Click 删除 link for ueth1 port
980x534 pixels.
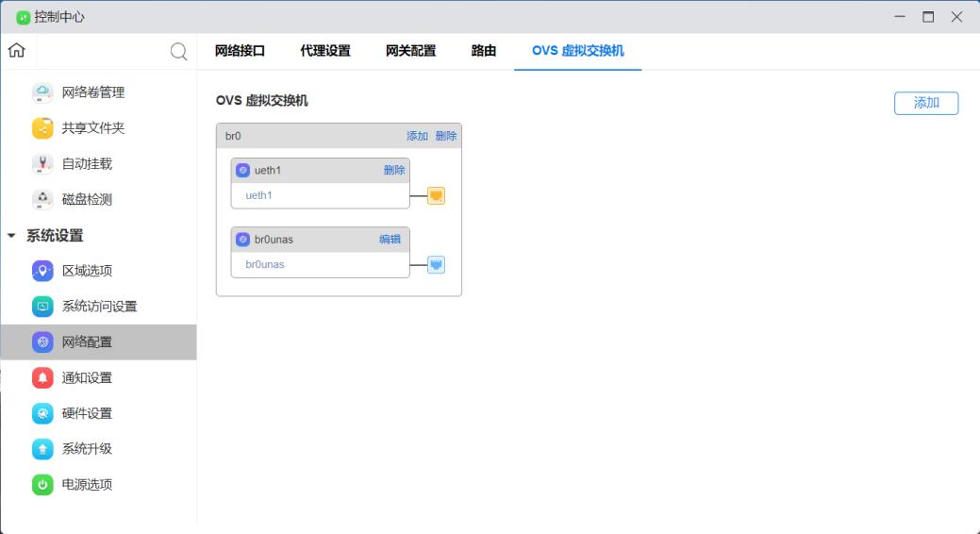point(394,171)
